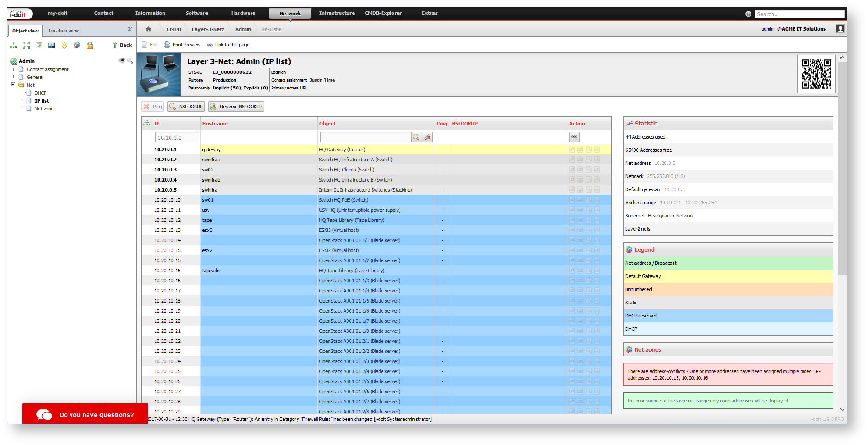This screenshot has height=445, width=868.
Task: Select General in tree
Action: pyautogui.click(x=35, y=77)
